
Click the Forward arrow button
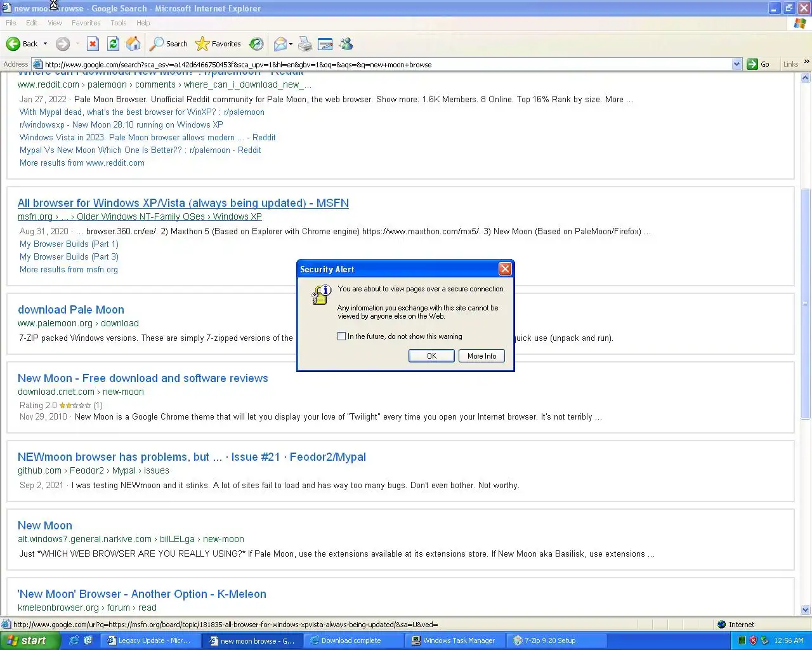[62, 44]
